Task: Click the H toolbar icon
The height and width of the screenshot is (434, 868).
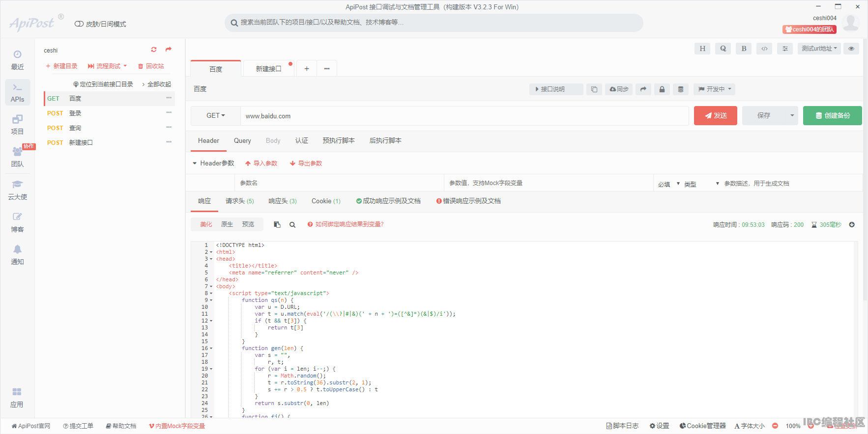Action: coord(702,49)
